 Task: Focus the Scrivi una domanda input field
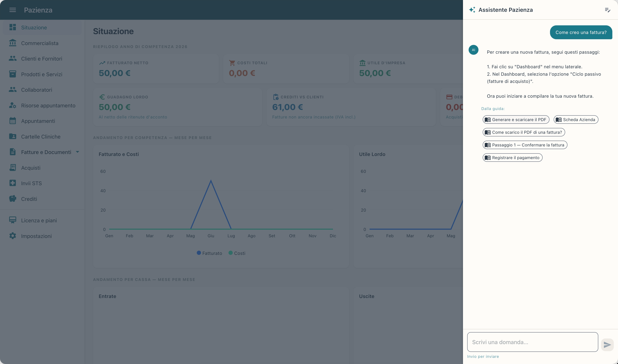tap(532, 342)
